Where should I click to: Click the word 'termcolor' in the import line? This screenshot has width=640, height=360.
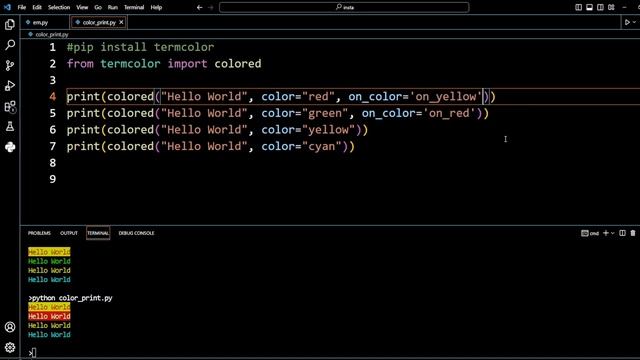coord(130,64)
